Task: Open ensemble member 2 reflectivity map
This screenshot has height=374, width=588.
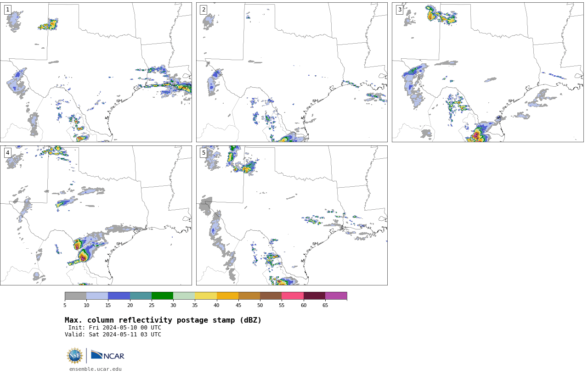Action: (292, 72)
